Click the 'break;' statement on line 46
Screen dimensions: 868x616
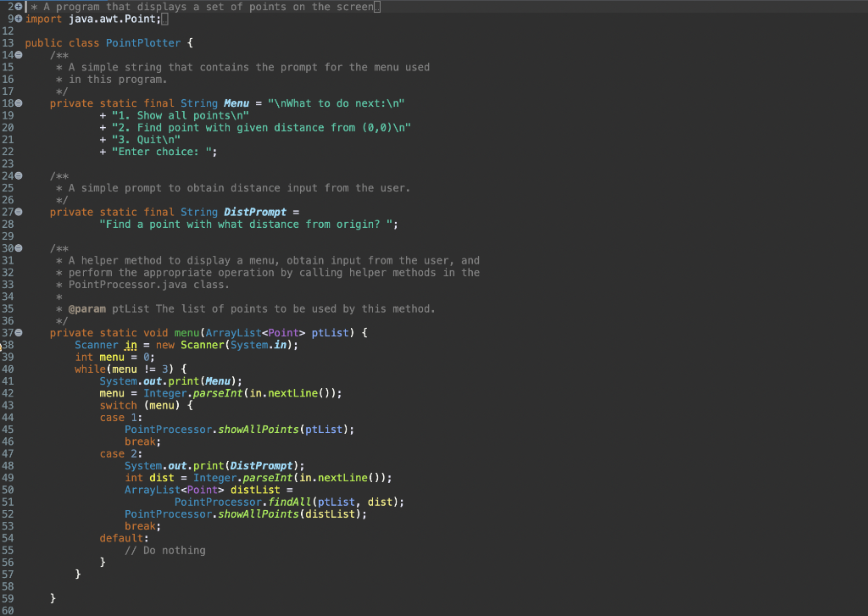tap(142, 441)
